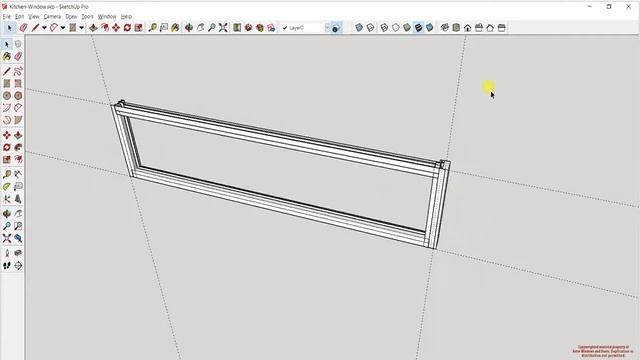640x360 pixels.
Task: Switch to Right view
Action: coord(479,28)
